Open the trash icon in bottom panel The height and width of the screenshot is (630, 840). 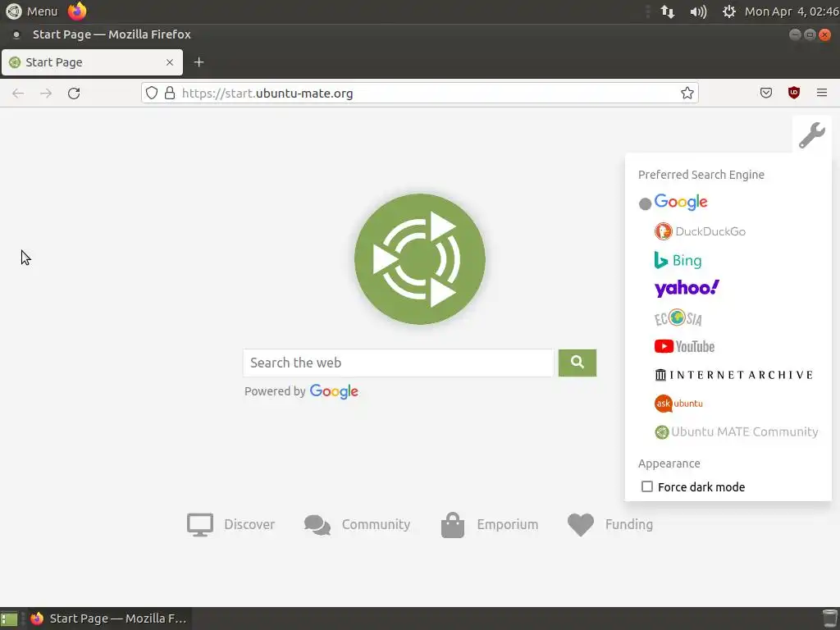[x=830, y=619]
